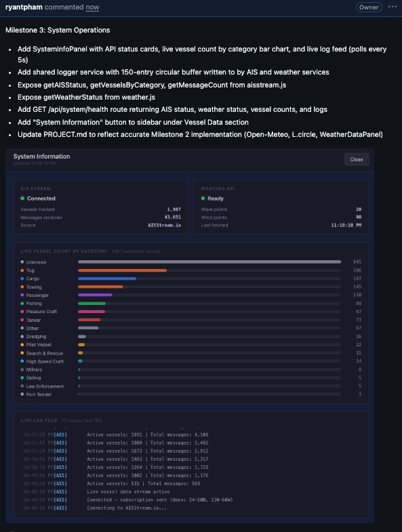Click the Tanker category red bar
The image size is (402, 532).
point(89,320)
